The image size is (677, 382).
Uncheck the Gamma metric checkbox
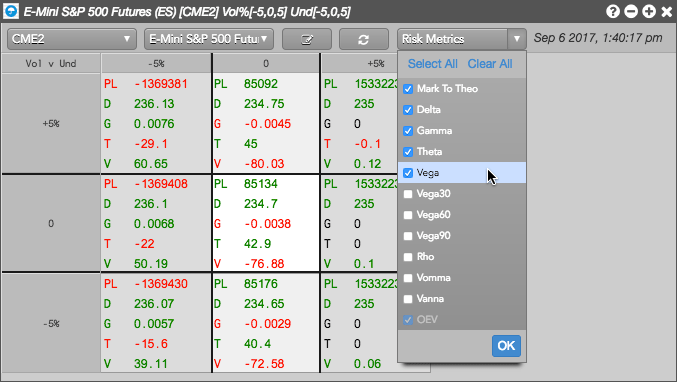tap(408, 131)
